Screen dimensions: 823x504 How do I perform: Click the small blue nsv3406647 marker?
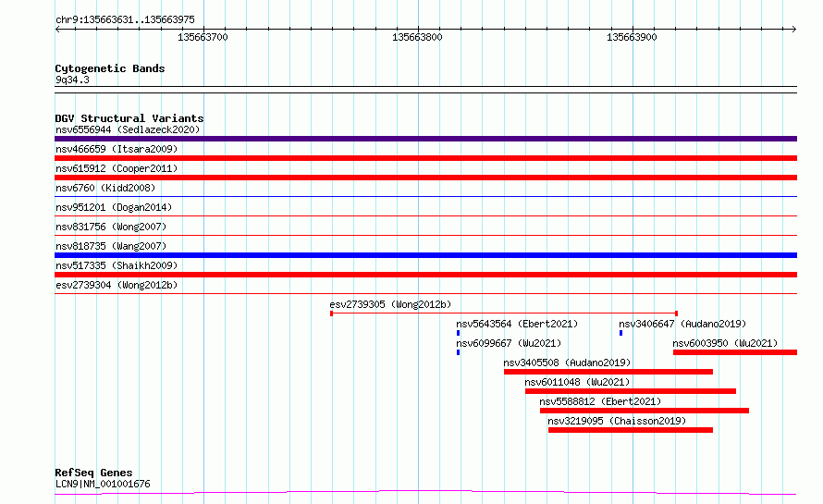(620, 333)
